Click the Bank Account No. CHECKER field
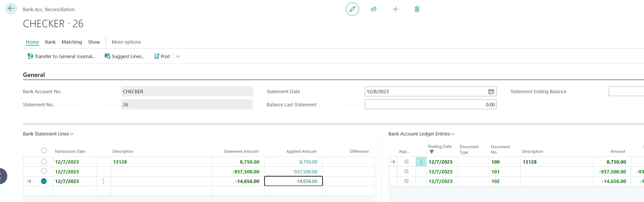 [x=187, y=92]
